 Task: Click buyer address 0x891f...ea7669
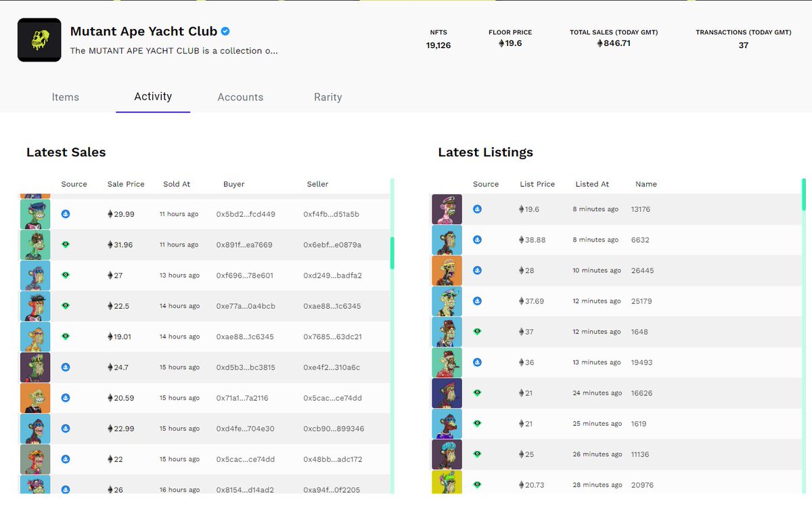[244, 244]
